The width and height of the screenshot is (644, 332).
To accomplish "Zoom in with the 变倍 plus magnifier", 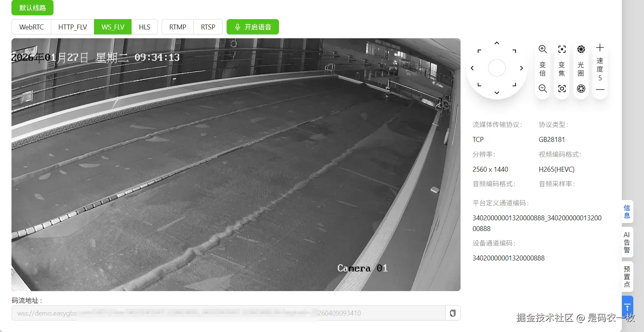I will [x=543, y=49].
